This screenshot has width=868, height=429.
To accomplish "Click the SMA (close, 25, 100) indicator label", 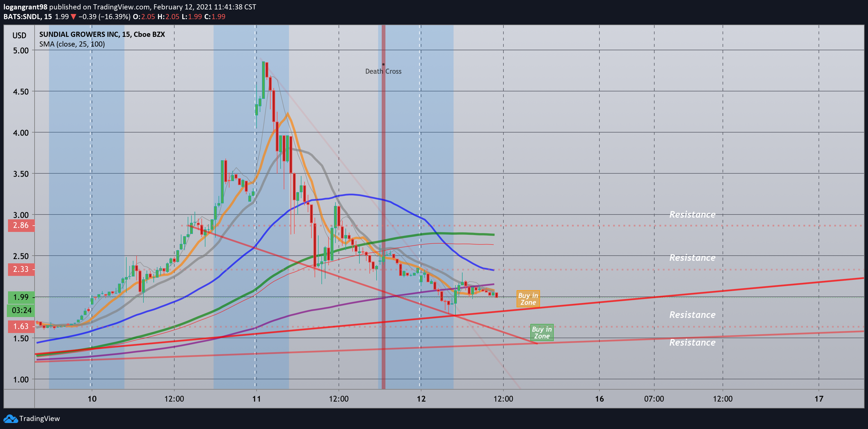I will point(72,44).
